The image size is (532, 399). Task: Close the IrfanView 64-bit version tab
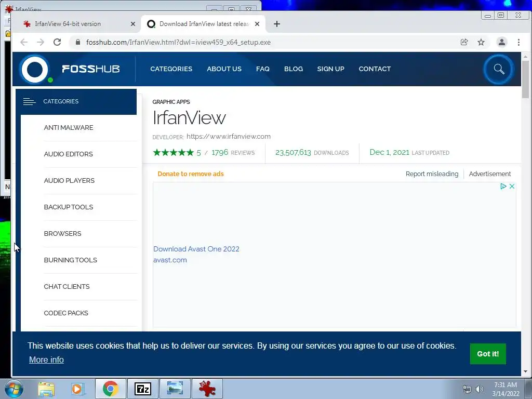coord(133,24)
